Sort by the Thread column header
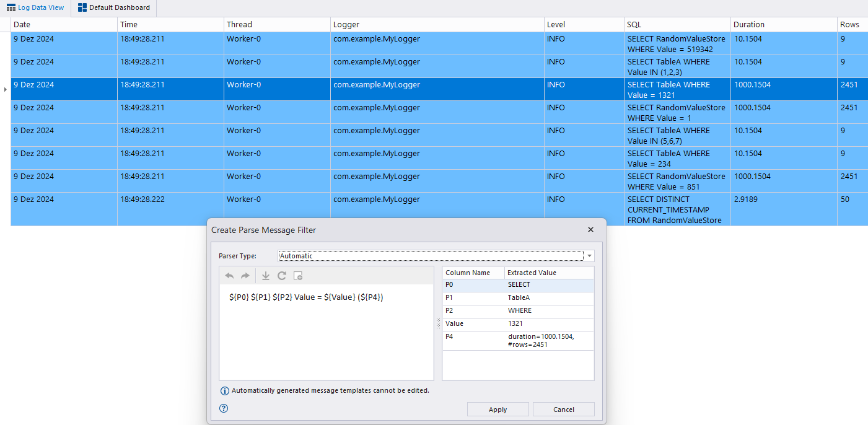Image resolution: width=868 pixels, height=425 pixels. 278,25
